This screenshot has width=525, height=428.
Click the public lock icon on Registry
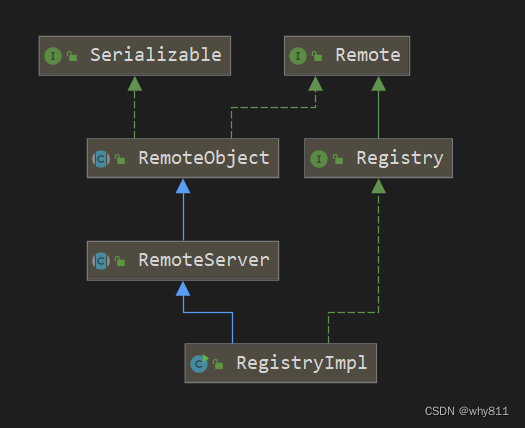338,159
